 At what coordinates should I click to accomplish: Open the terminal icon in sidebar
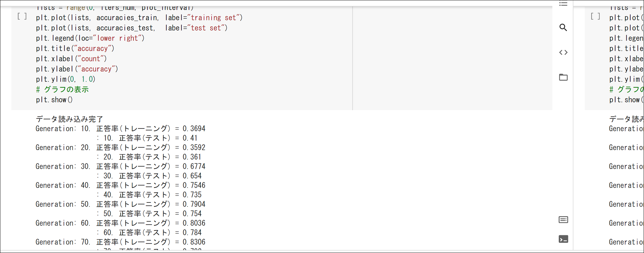tap(563, 239)
